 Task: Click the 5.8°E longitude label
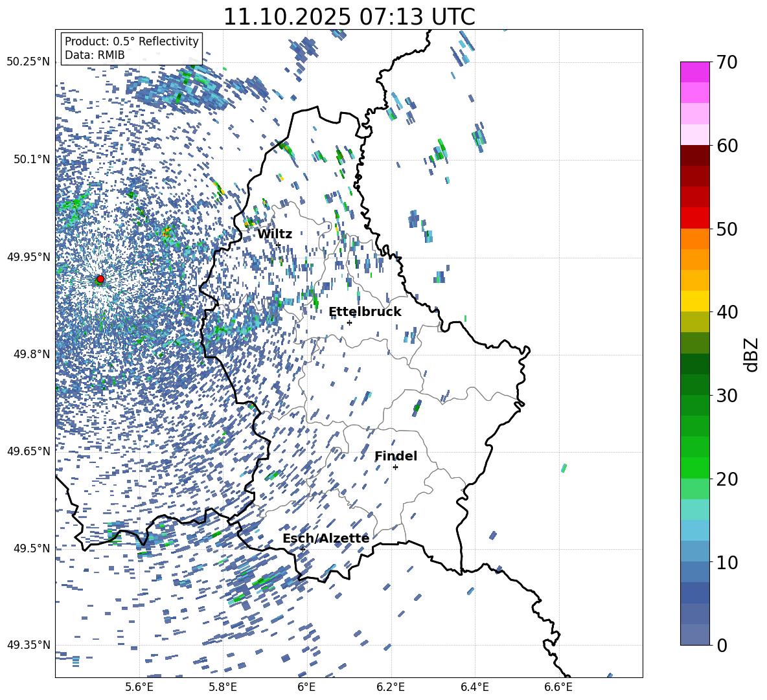(x=223, y=687)
